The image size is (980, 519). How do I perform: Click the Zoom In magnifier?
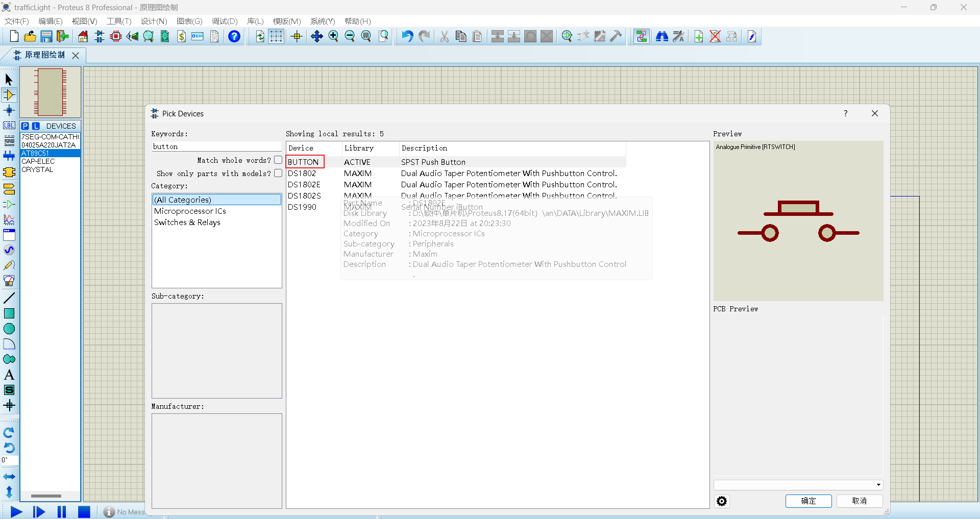(333, 36)
